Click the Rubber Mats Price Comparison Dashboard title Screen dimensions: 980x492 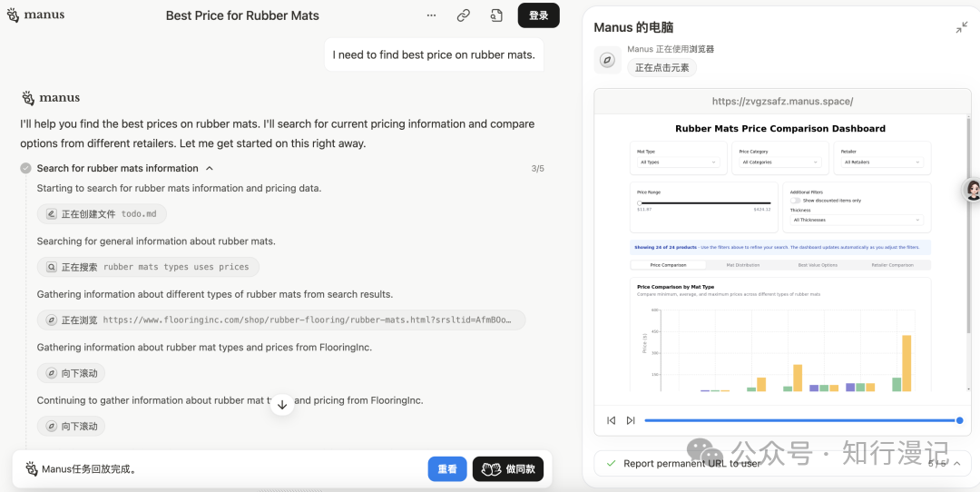[780, 129]
